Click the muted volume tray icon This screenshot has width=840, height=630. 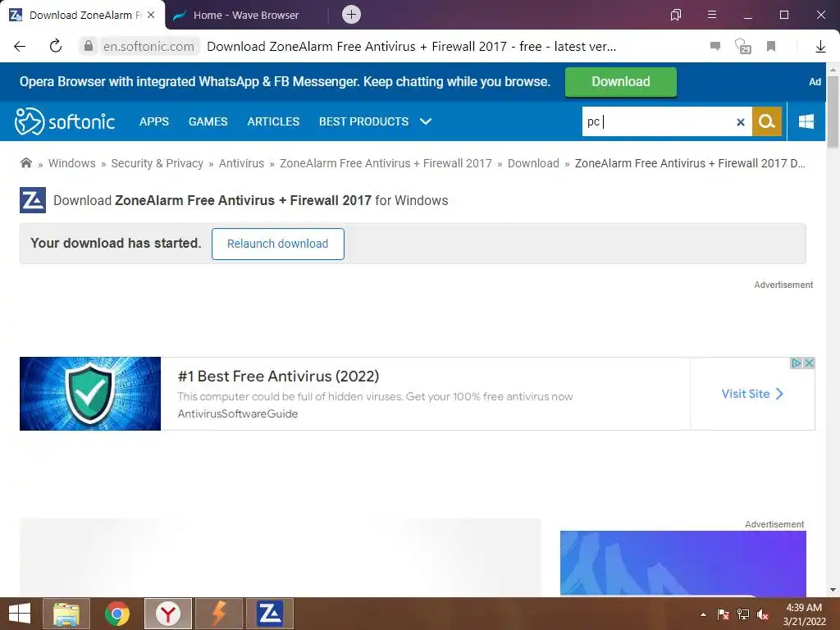pyautogui.click(x=763, y=614)
